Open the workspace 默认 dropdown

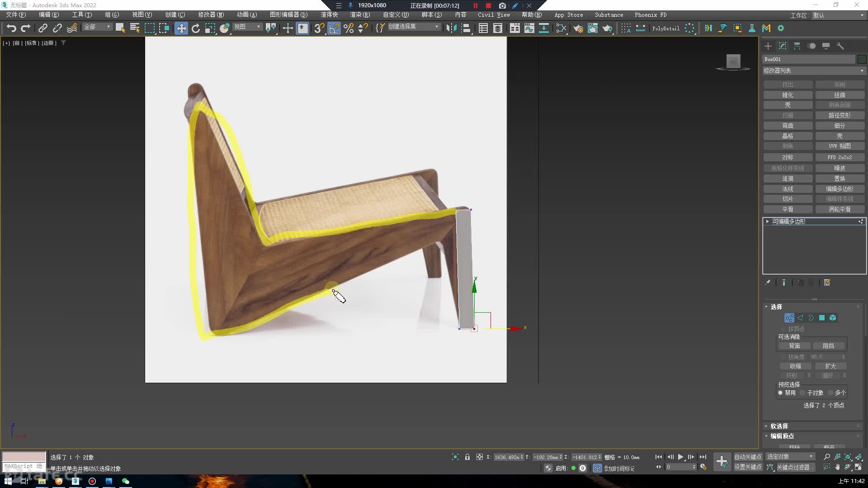point(839,15)
